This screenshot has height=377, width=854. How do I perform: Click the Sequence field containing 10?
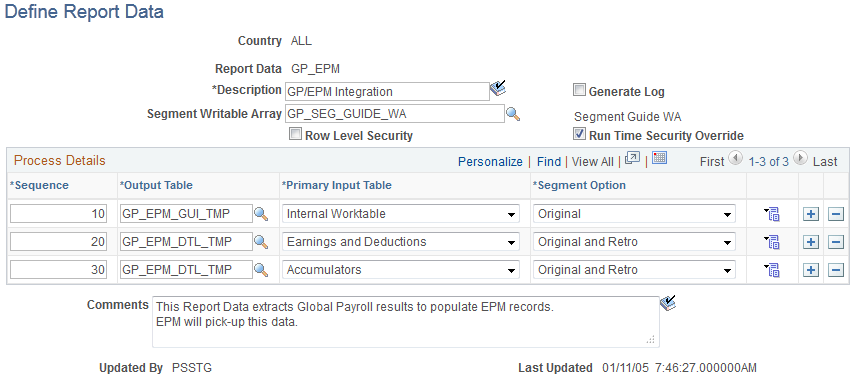click(x=58, y=214)
